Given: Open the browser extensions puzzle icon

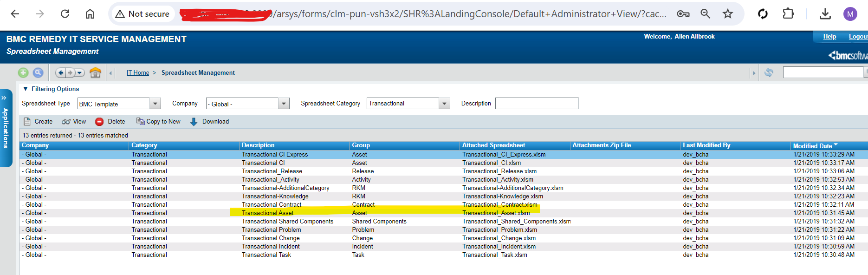Looking at the screenshot, I should pos(788,14).
